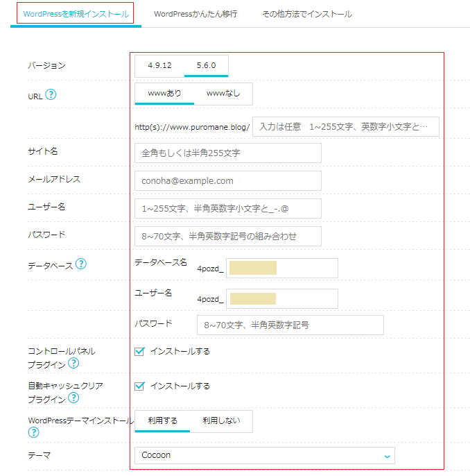This screenshot has width=470, height=476.
Task: Select 利用しない for theme install
Action: tap(221, 421)
